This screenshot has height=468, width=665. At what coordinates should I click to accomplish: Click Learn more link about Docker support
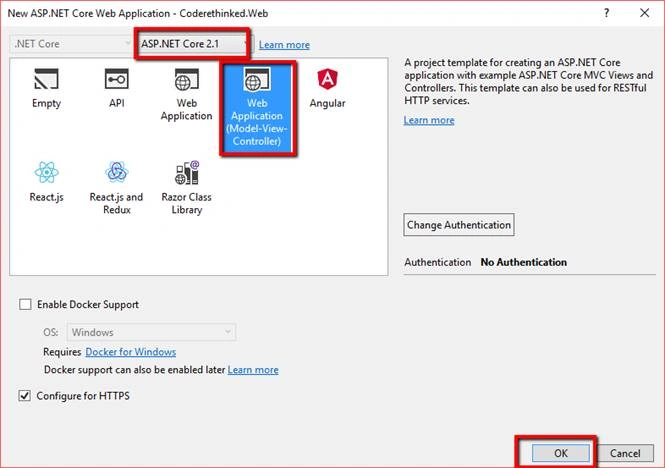253,370
